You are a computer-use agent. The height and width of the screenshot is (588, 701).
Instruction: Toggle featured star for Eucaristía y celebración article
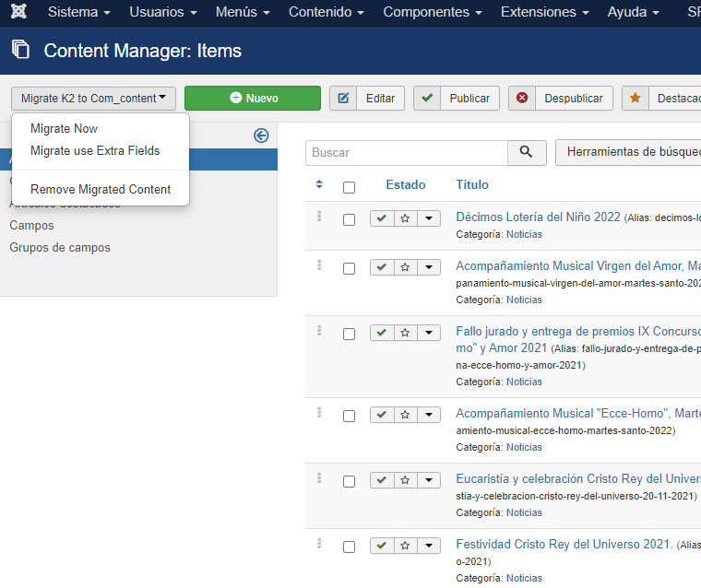pos(405,480)
